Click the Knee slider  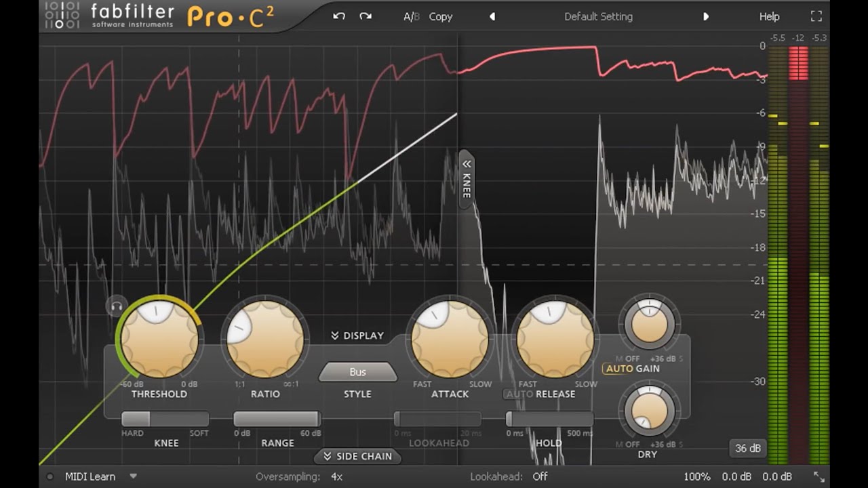coord(165,419)
